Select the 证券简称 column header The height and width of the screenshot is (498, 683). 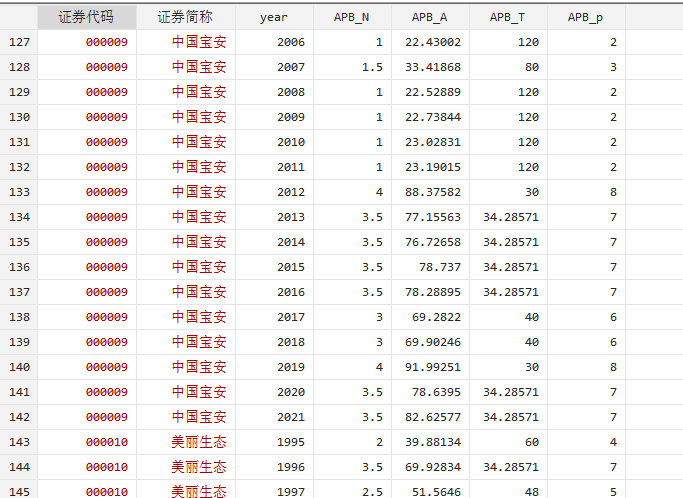point(186,17)
